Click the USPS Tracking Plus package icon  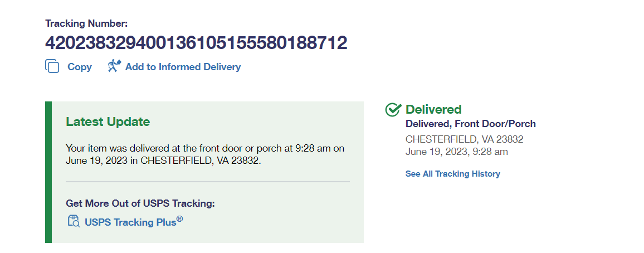tap(74, 221)
